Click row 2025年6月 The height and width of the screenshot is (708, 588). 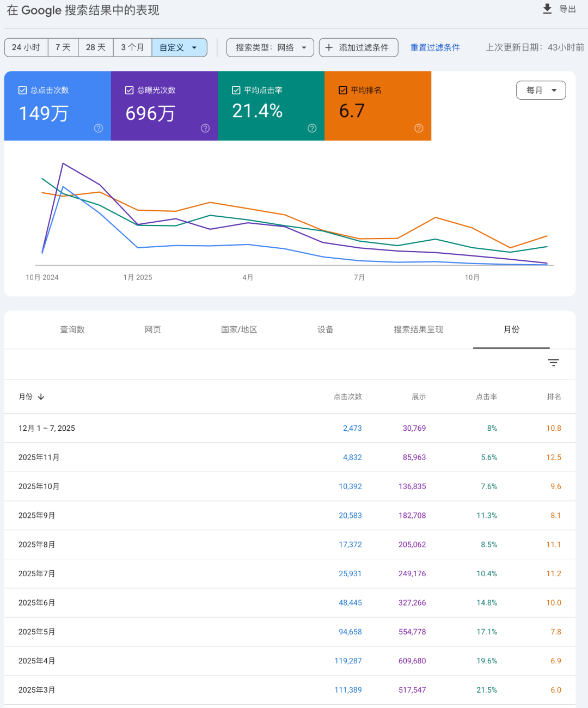[290, 603]
